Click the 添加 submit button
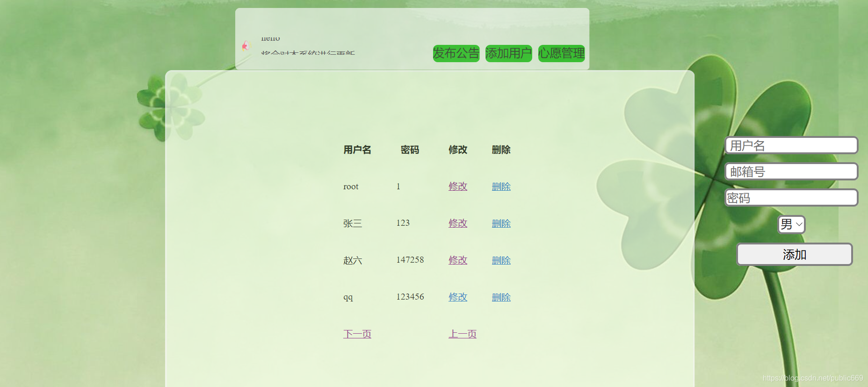This screenshot has width=868, height=387. (x=795, y=254)
